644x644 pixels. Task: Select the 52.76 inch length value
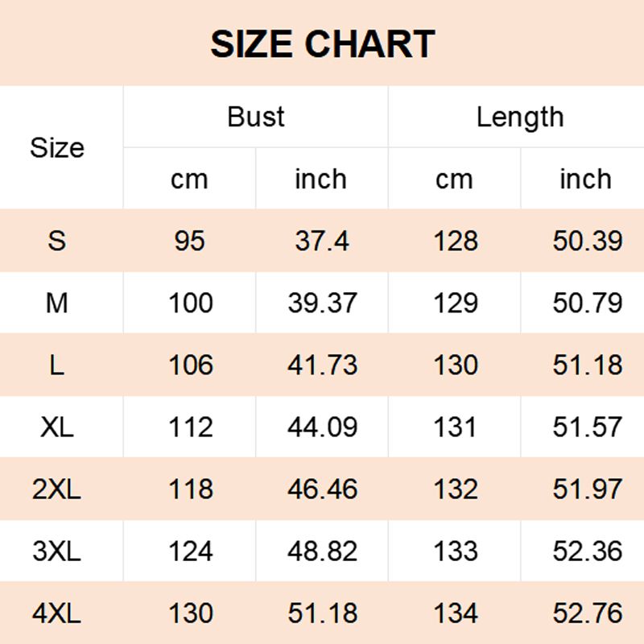(x=588, y=613)
